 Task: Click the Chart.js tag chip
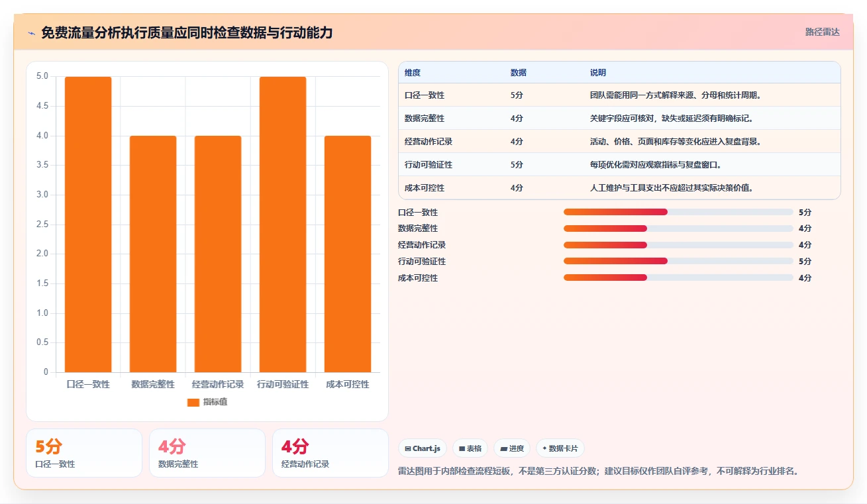423,448
